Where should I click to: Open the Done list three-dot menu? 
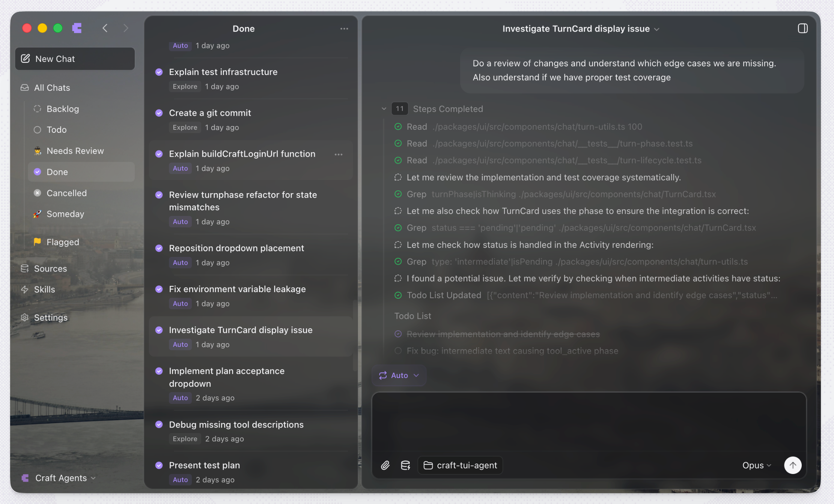pyautogui.click(x=344, y=29)
